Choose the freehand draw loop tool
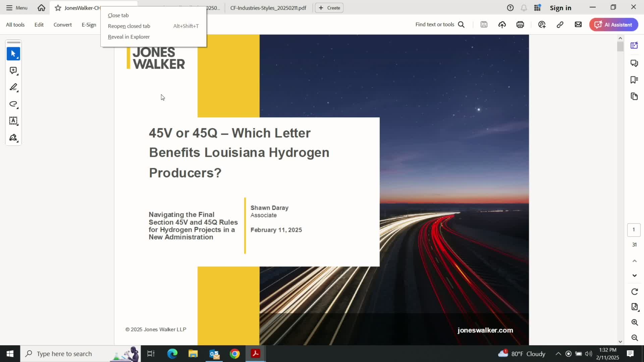644x362 pixels. coord(13,104)
